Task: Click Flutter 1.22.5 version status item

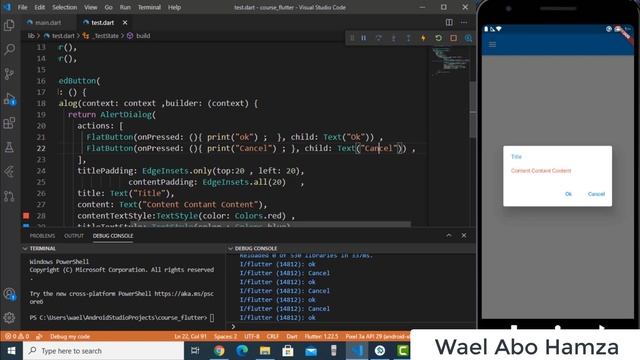Action: point(321,336)
